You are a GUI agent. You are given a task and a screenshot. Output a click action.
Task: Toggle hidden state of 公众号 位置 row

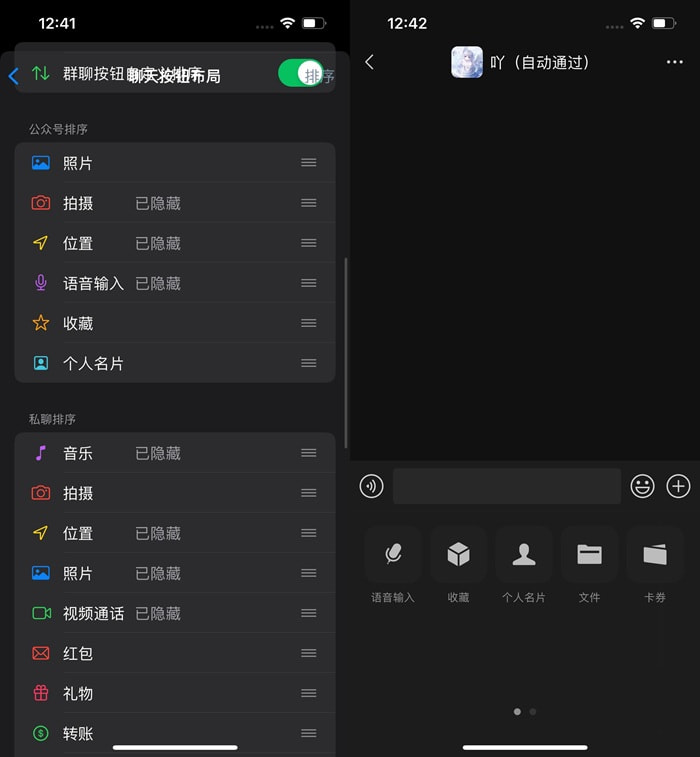tap(158, 243)
